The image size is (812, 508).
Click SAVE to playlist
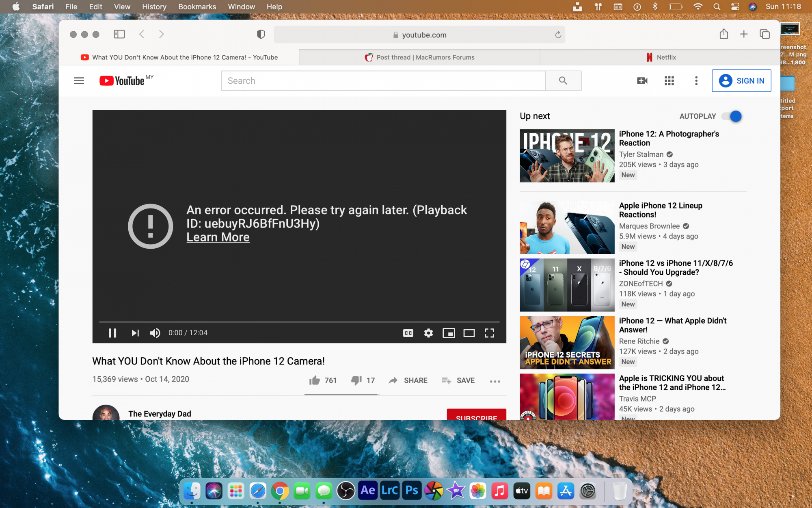coord(458,380)
